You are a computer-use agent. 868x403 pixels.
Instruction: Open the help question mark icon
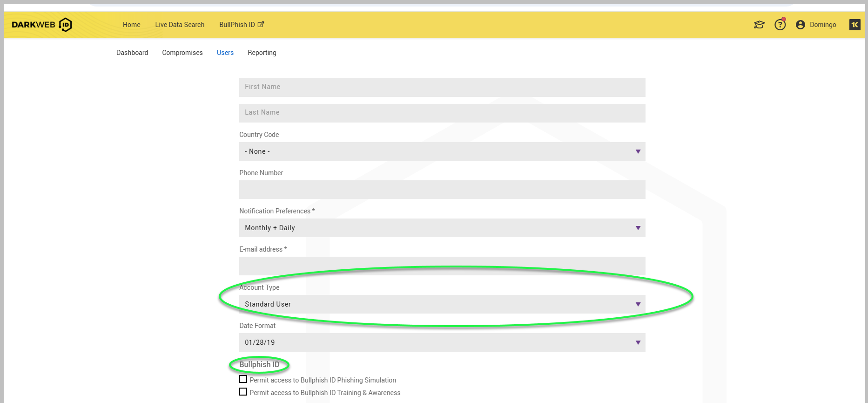[x=780, y=25]
